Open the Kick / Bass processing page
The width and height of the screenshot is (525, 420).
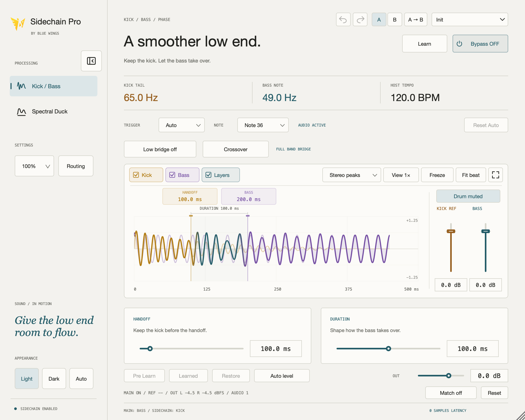[x=54, y=86]
